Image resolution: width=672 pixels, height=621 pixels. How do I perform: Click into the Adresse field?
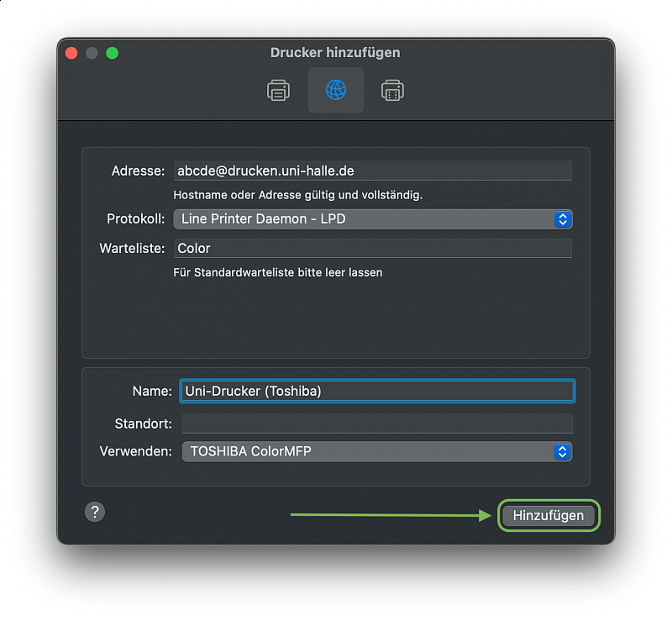coord(373,171)
